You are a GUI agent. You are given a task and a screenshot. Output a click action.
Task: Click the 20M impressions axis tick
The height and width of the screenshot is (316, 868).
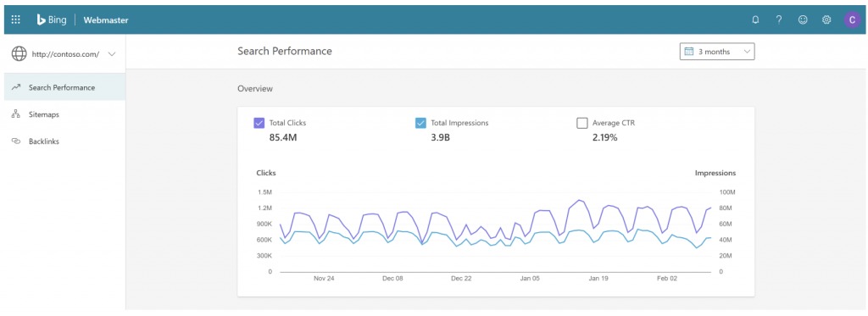pos(726,256)
